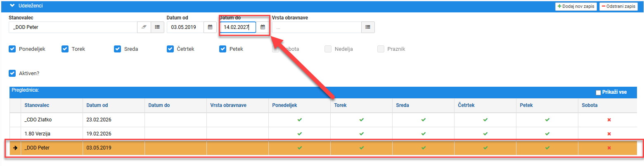The image size is (644, 166).
Task: Open Stanovalec list picker icon
Action: pos(157,27)
